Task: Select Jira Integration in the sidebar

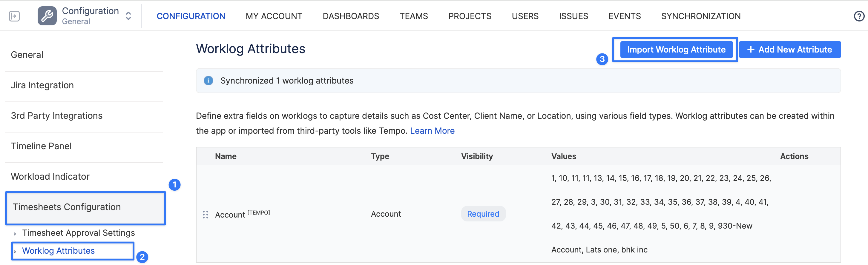Action: pos(42,85)
